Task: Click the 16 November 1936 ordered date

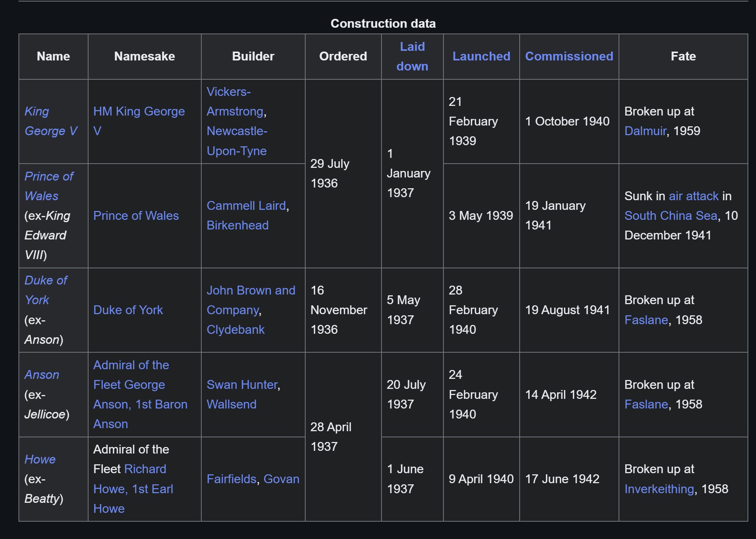Action: click(339, 310)
